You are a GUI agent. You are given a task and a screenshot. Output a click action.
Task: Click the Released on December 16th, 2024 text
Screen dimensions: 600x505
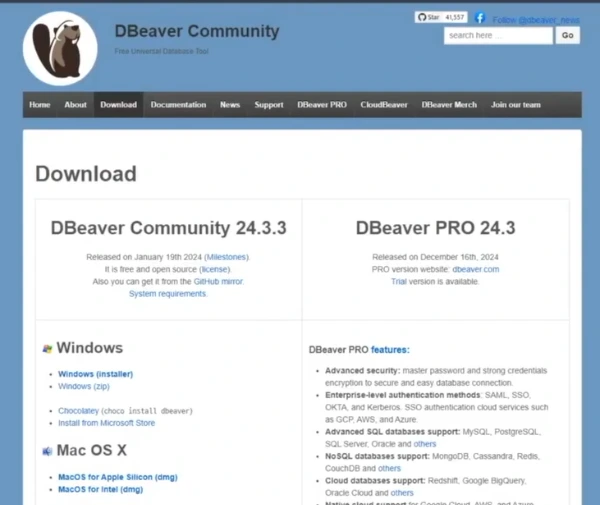(x=435, y=257)
